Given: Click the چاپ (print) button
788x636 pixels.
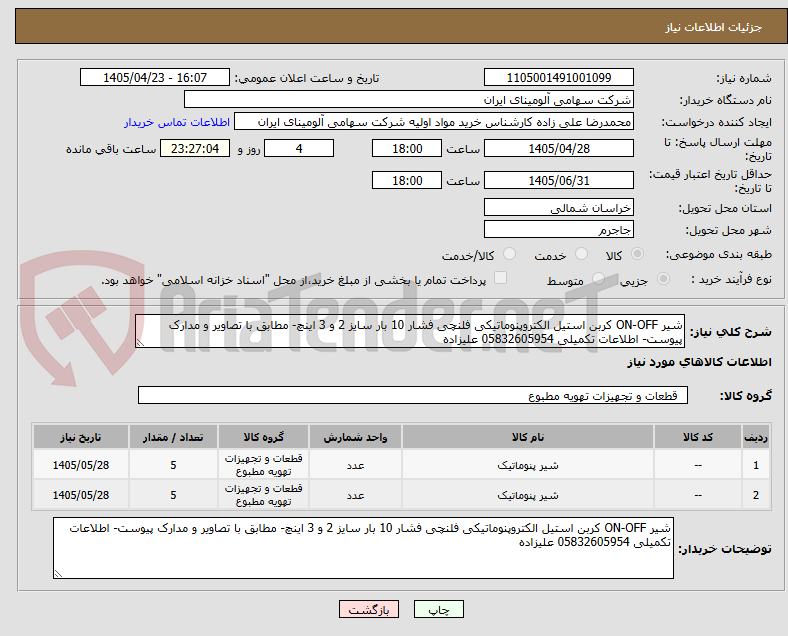Looking at the screenshot, I should [438, 609].
